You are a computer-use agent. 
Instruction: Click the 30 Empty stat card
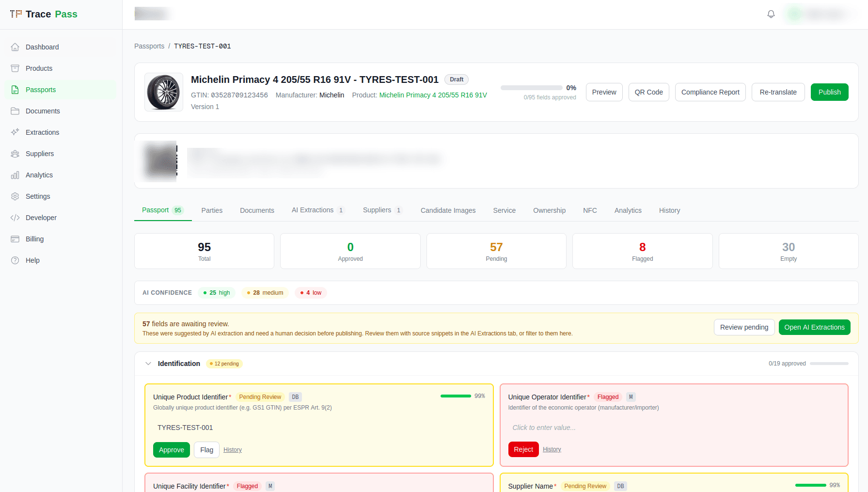[789, 251]
